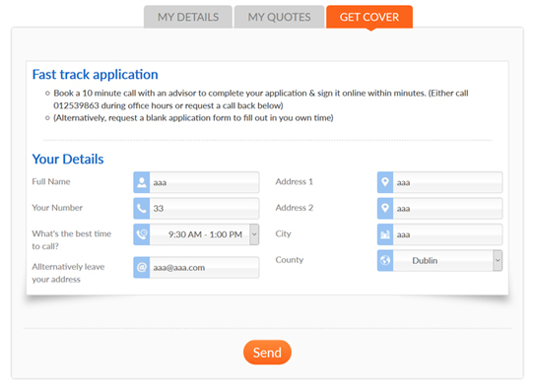Click the phone clock icon for best time
The width and height of the screenshot is (534, 392).
(x=142, y=234)
